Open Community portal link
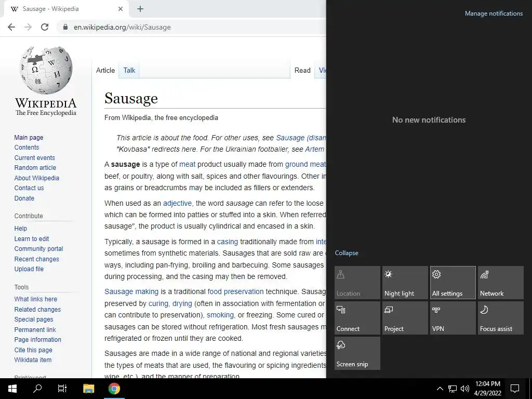This screenshot has width=532, height=399. [x=38, y=249]
